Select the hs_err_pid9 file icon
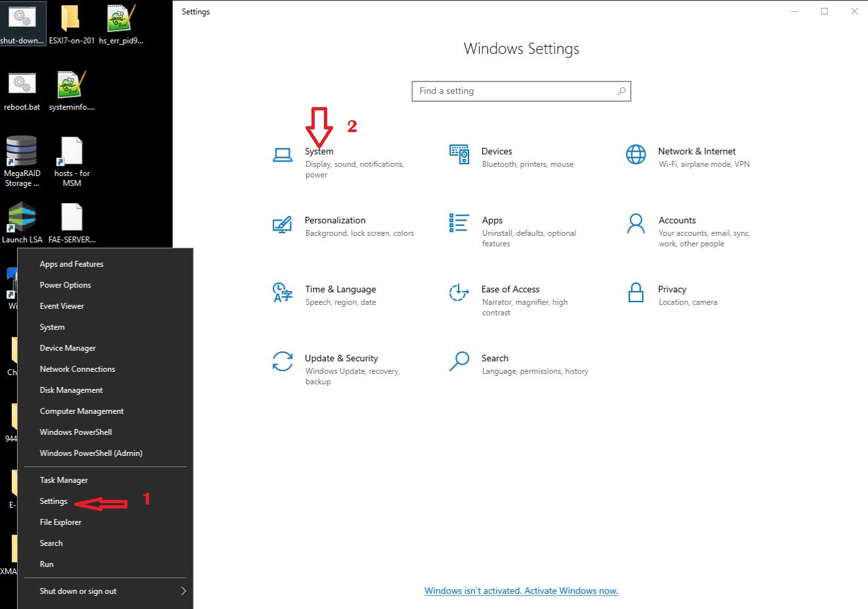 [122, 18]
